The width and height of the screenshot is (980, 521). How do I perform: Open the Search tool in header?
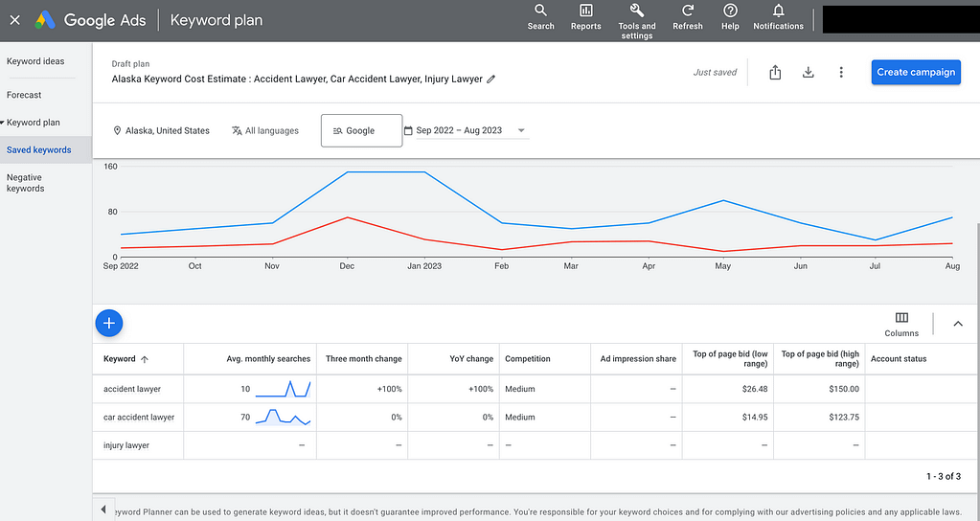540,17
